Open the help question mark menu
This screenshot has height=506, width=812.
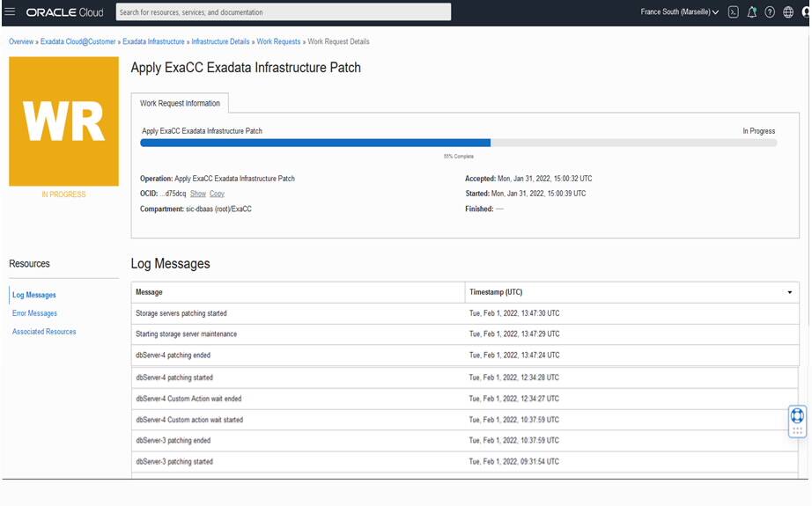coord(770,12)
